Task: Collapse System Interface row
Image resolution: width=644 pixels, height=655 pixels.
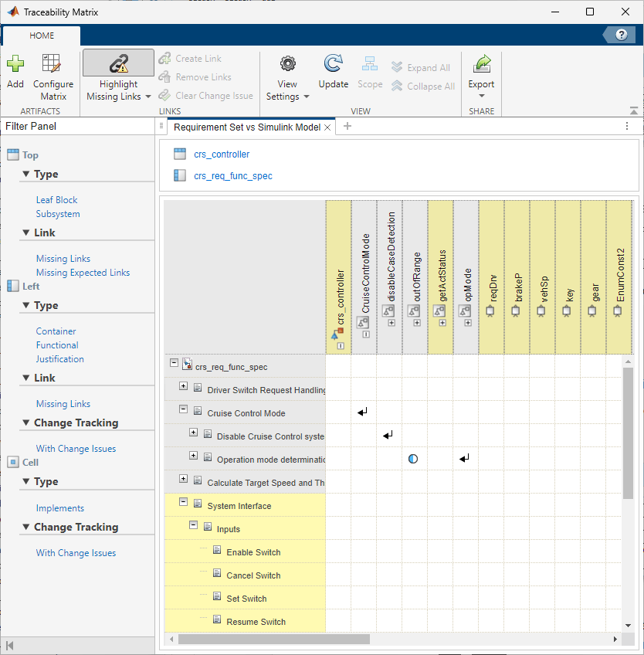Action: pyautogui.click(x=183, y=502)
